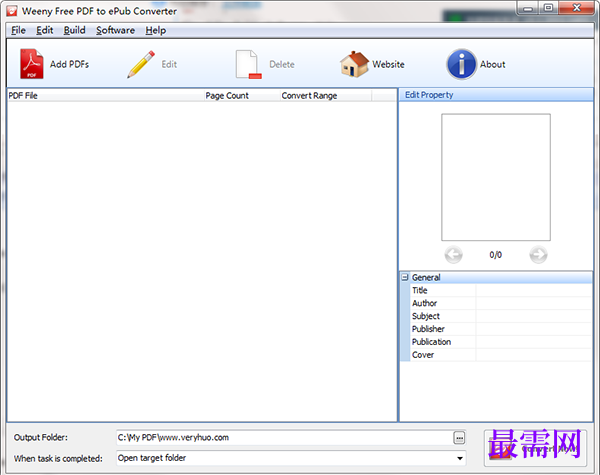Image resolution: width=600 pixels, height=475 pixels.
Task: Close the converter window
Action: point(577,8)
